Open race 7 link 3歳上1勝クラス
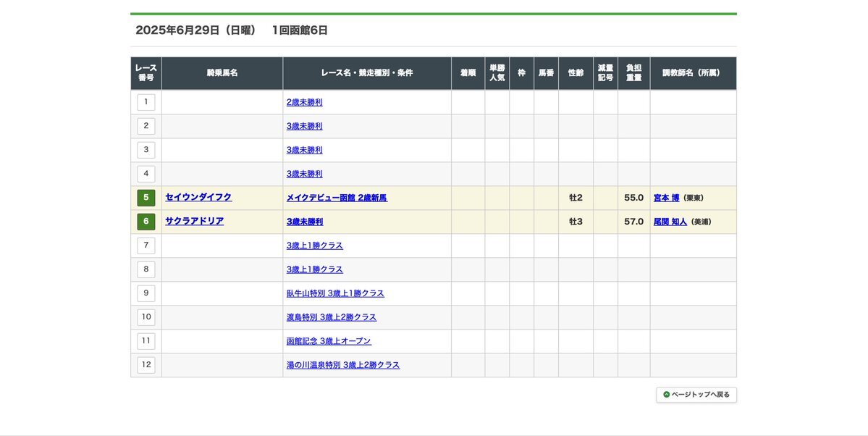868x436 pixels. (x=315, y=246)
